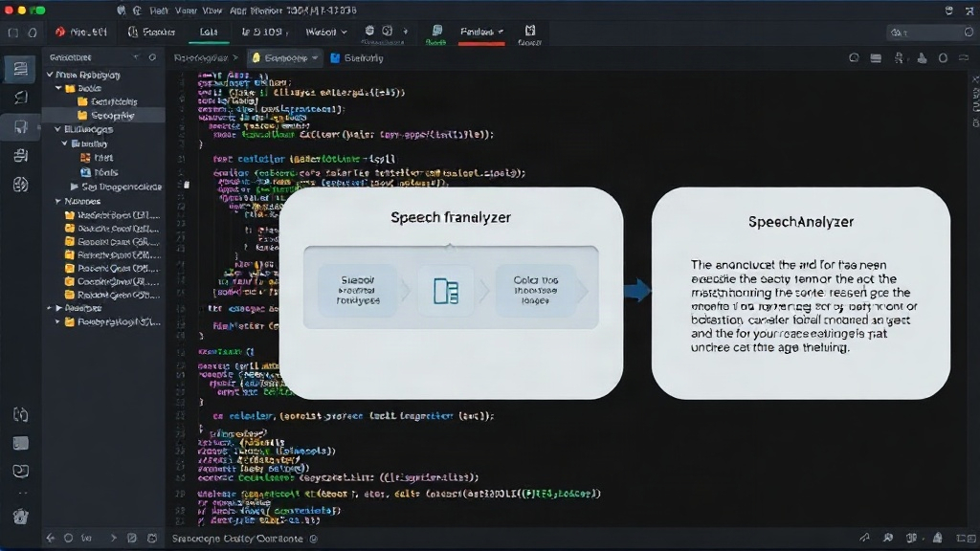Click the document-swap icon above the square sidebar icon
Viewport: 980px width, 551px height.
pyautogui.click(x=20, y=415)
